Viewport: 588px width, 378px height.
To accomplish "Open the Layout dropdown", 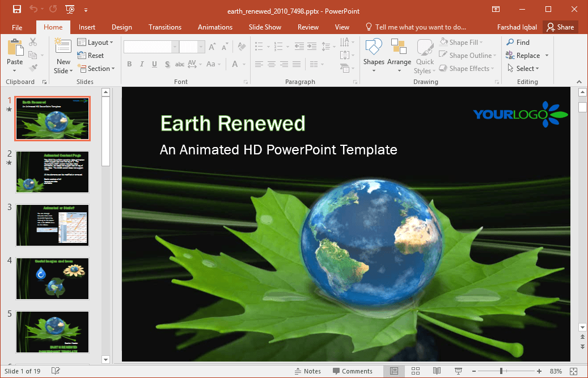I will coord(95,42).
